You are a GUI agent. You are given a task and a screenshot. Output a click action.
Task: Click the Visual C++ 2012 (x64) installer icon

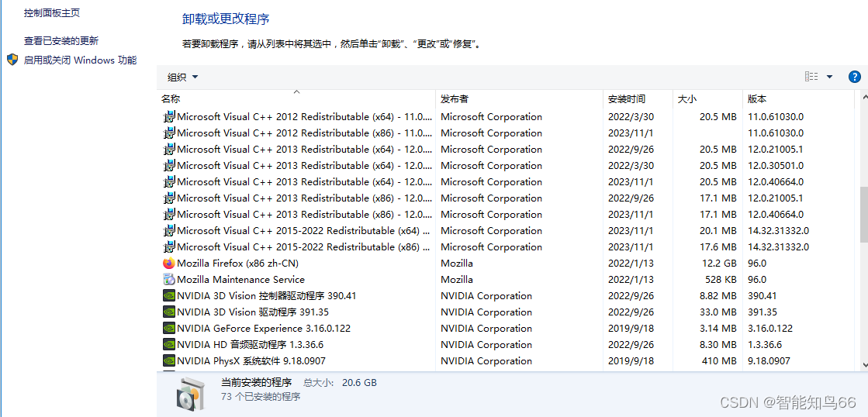coord(169,117)
